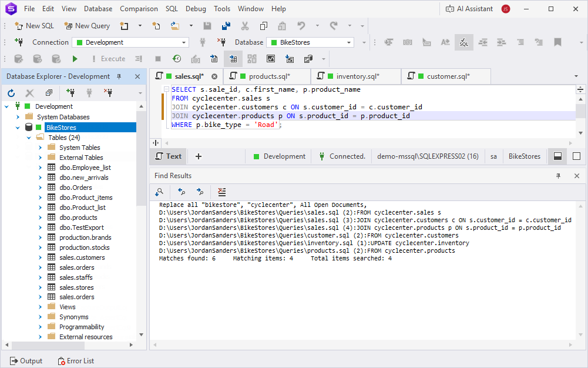Click the New SQL button
Screen dimensions: 588x368
point(35,26)
